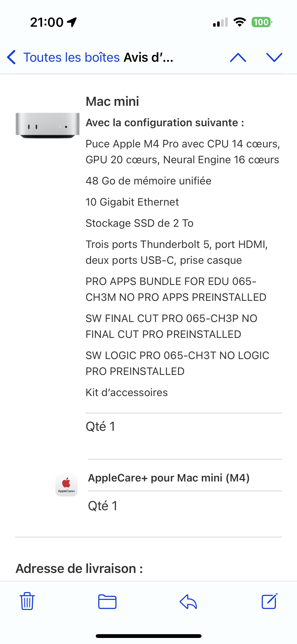Tap the trash icon to delete email
This screenshot has width=297, height=644.
pyautogui.click(x=27, y=601)
